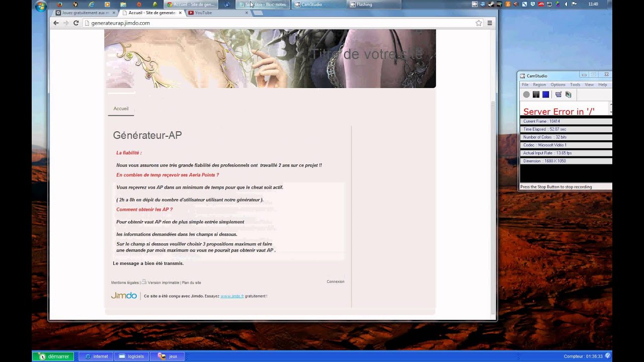Click the Connexion link
This screenshot has height=362, width=644.
click(336, 282)
